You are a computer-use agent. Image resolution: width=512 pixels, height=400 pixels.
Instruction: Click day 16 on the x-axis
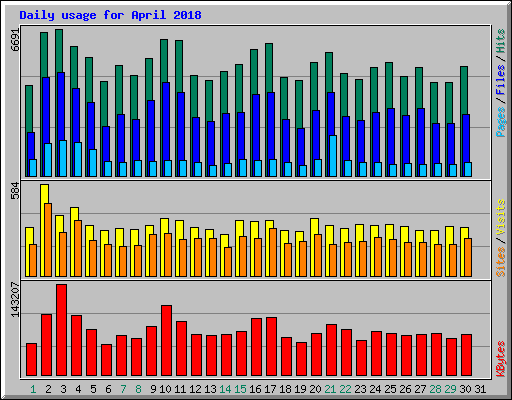[255, 389]
